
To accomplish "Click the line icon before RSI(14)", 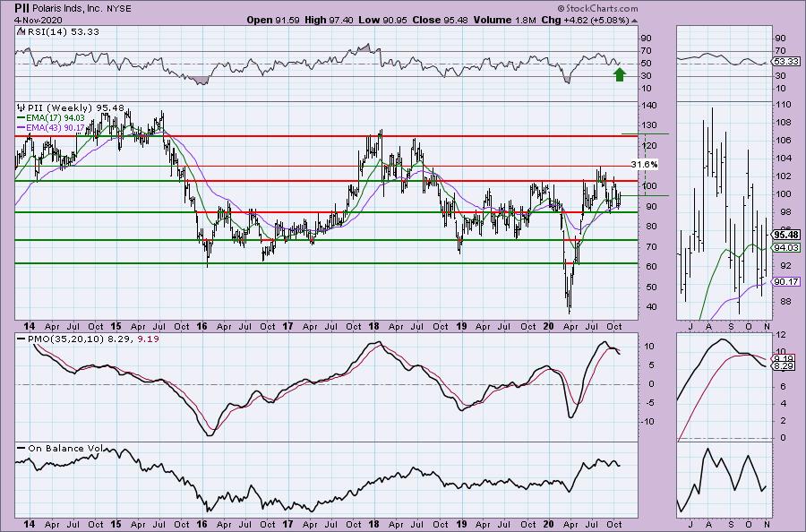I will tap(21, 31).
